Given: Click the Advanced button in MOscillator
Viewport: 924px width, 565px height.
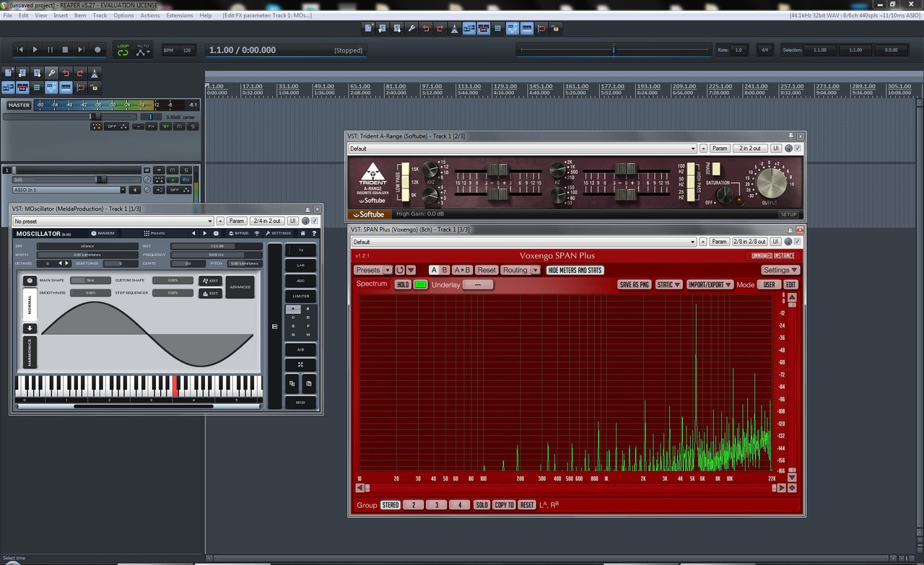Looking at the screenshot, I should tap(240, 286).
